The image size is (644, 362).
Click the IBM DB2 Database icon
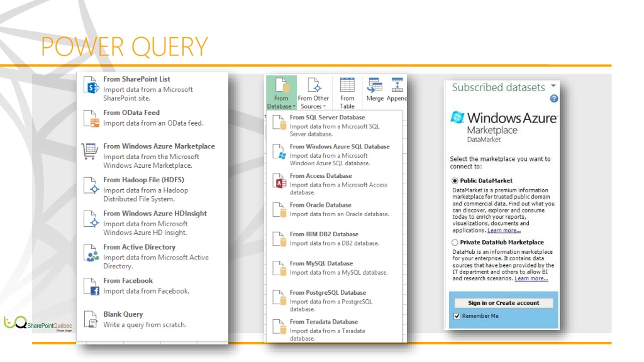click(279, 239)
